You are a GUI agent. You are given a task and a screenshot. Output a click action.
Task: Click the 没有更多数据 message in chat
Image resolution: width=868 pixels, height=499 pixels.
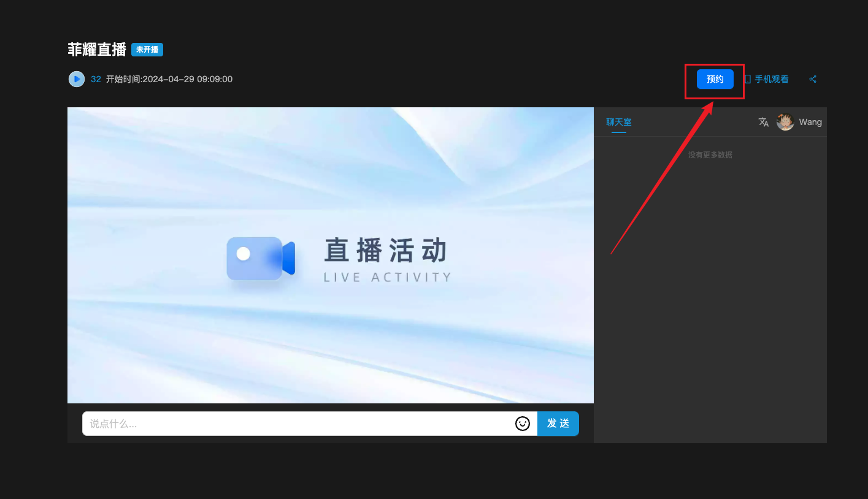coord(710,155)
